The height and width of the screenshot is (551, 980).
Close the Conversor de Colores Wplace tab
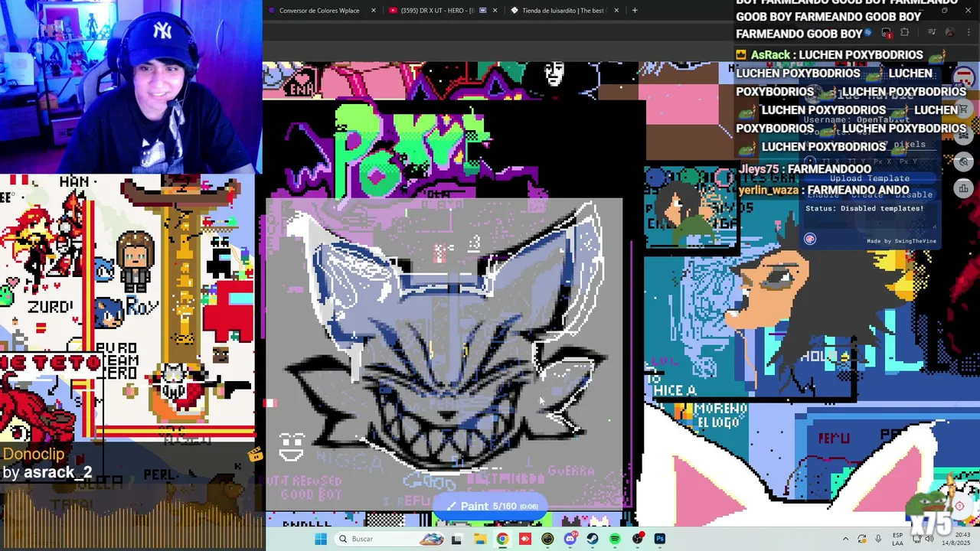click(x=374, y=11)
